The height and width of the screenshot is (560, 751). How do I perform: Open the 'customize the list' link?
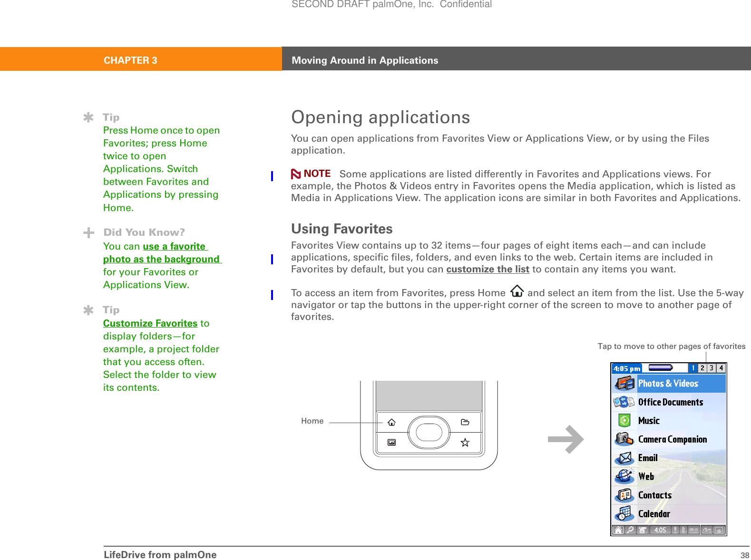[x=488, y=269]
